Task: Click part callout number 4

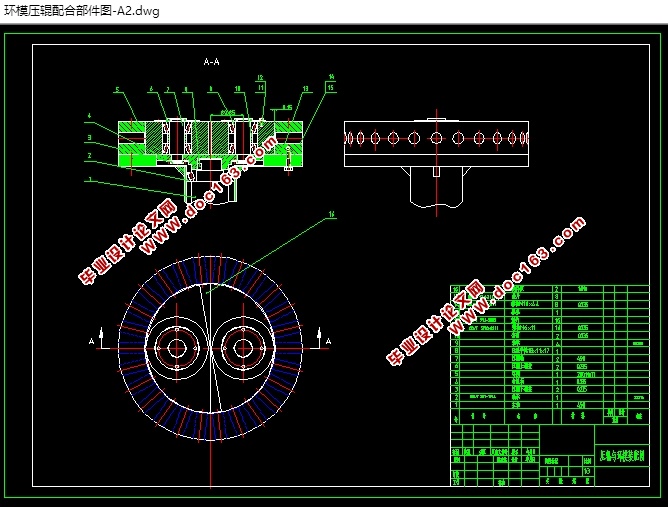Action: [x=89, y=115]
